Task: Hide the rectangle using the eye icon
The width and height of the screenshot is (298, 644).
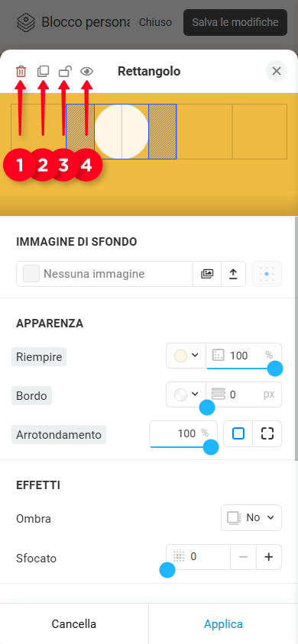Action: [x=87, y=72]
